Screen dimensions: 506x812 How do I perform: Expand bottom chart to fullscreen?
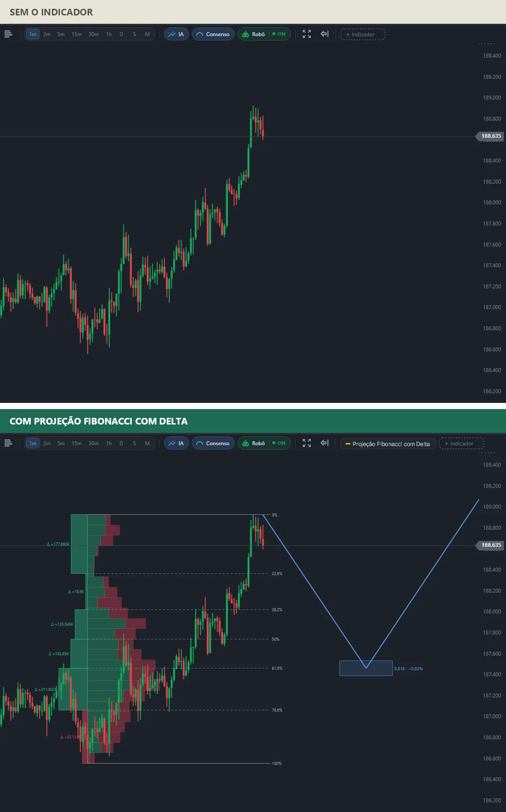click(307, 443)
